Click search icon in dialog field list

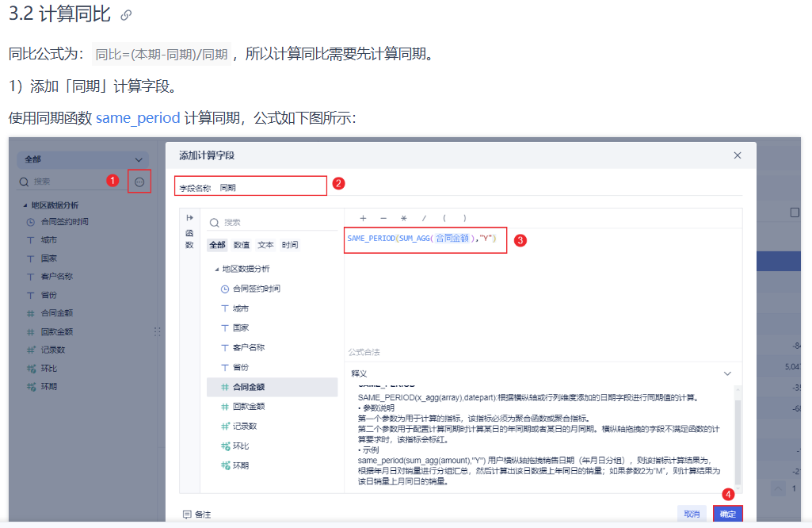(214, 223)
